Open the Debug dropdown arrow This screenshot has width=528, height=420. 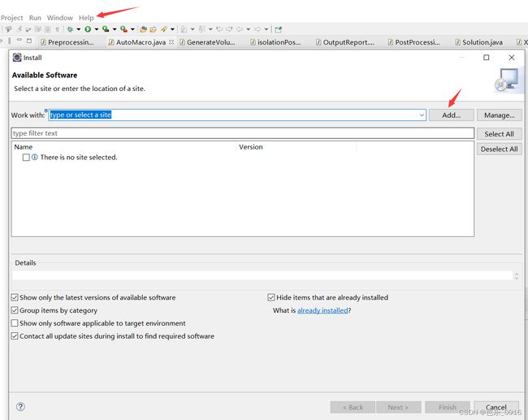point(79,29)
